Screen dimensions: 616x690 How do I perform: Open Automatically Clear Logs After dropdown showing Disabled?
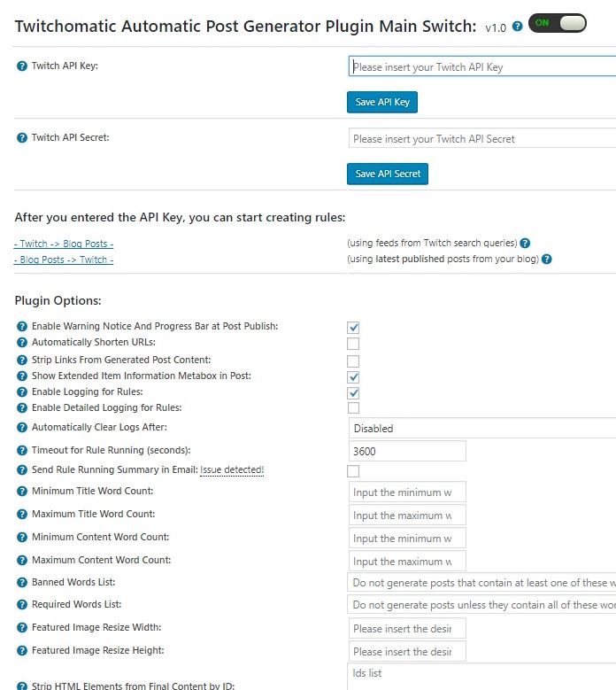pyautogui.click(x=481, y=428)
